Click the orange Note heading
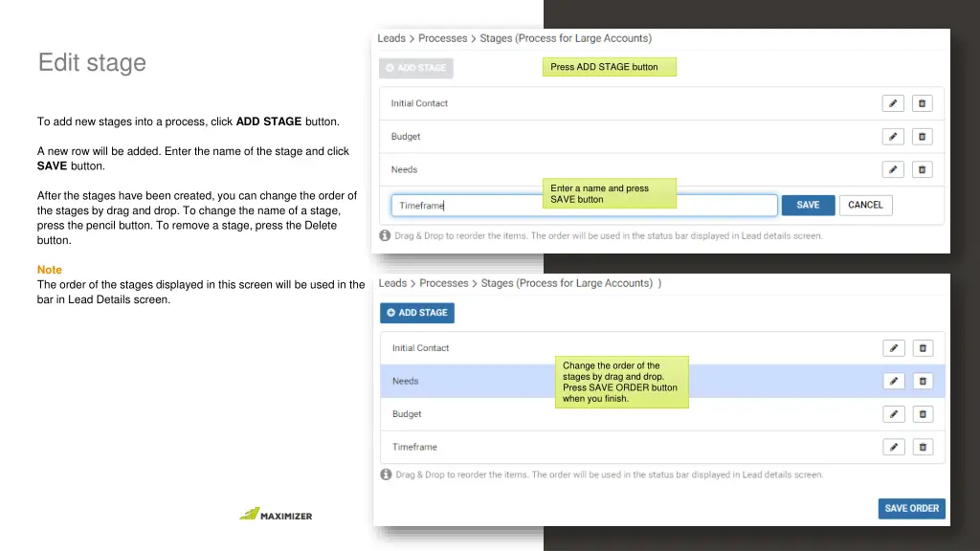 click(50, 270)
